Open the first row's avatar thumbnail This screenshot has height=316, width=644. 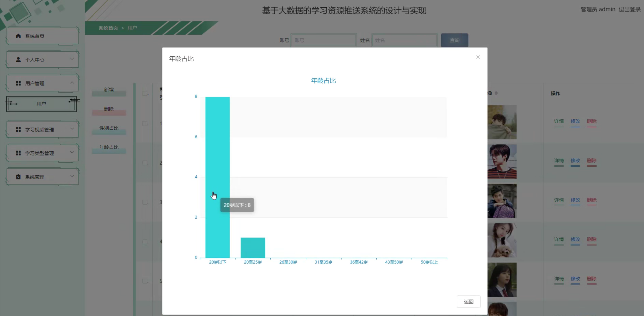pos(502,122)
